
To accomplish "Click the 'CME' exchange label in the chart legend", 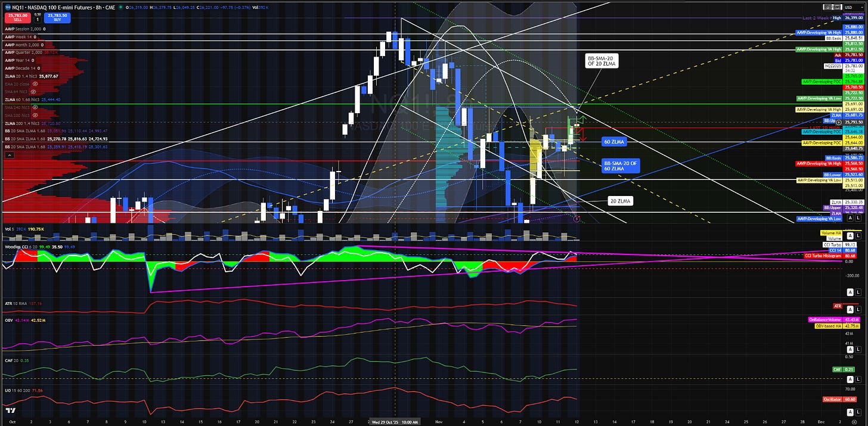I will pos(111,7).
